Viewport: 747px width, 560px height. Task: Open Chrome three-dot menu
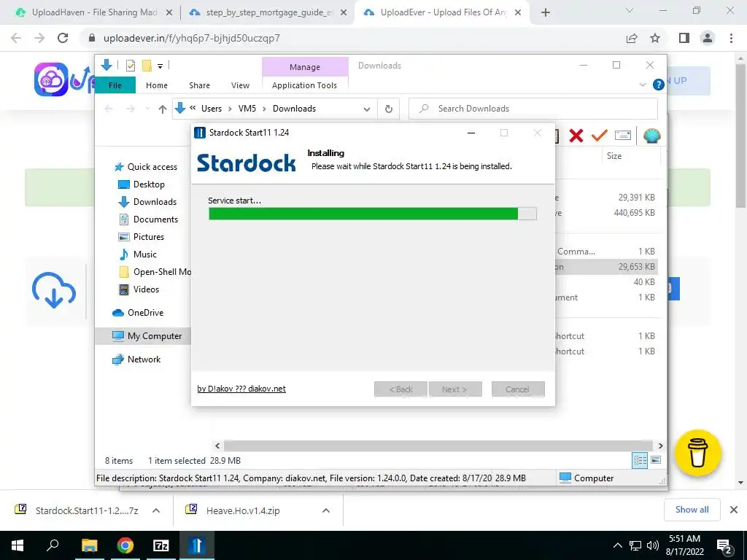pyautogui.click(x=731, y=38)
